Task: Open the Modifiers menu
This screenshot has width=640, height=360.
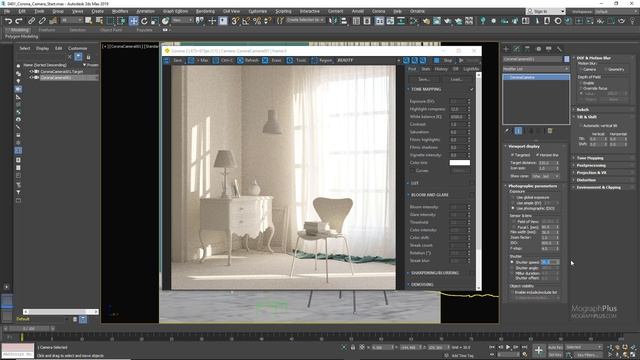Action: 120,11
